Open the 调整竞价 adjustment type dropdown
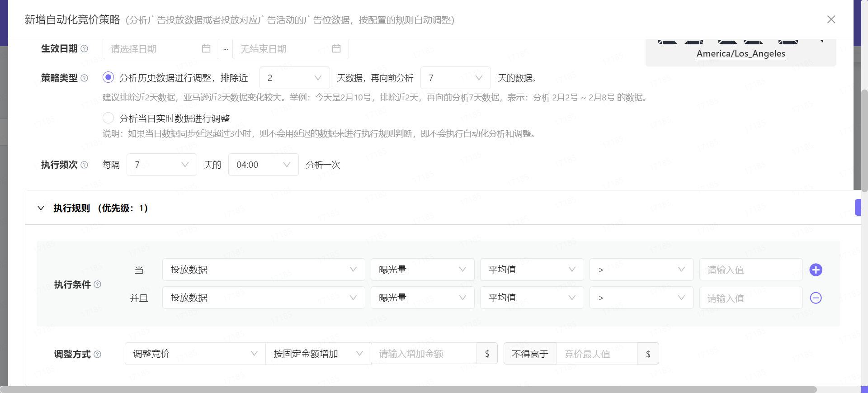The width and height of the screenshot is (868, 393). click(195, 354)
